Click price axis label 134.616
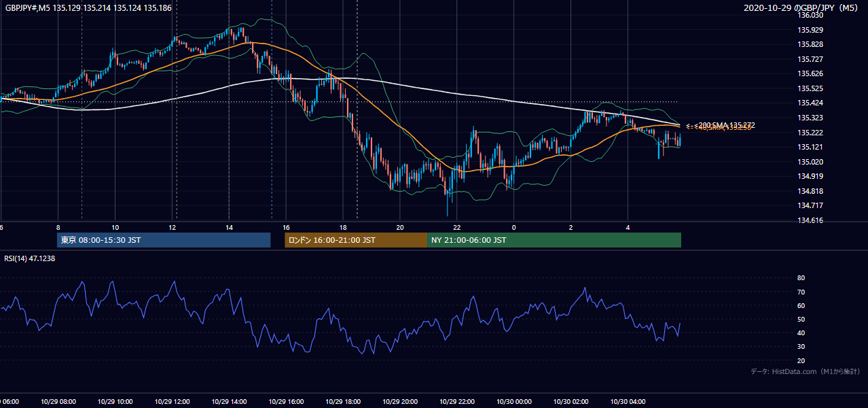This screenshot has width=868, height=408. pyautogui.click(x=811, y=220)
